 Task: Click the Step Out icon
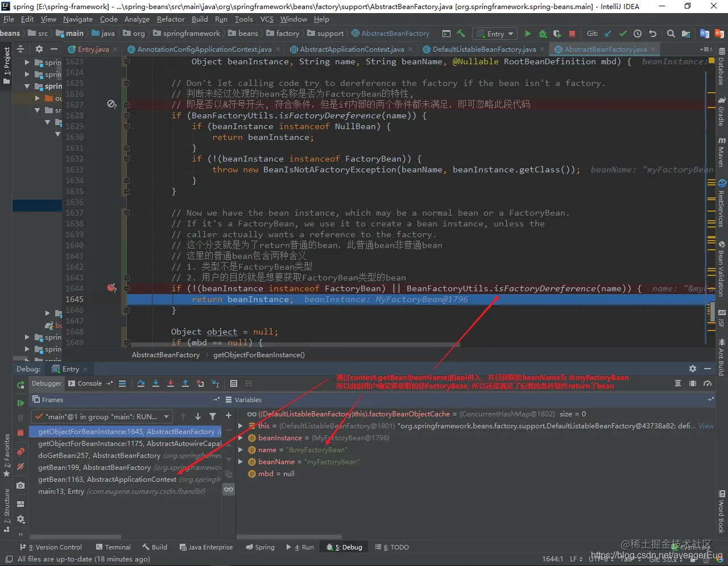185,383
